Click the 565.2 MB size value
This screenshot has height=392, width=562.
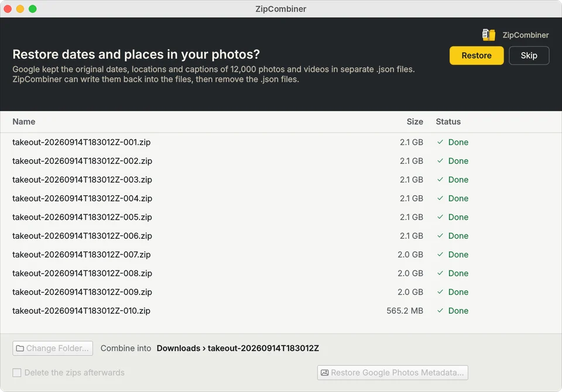point(405,311)
